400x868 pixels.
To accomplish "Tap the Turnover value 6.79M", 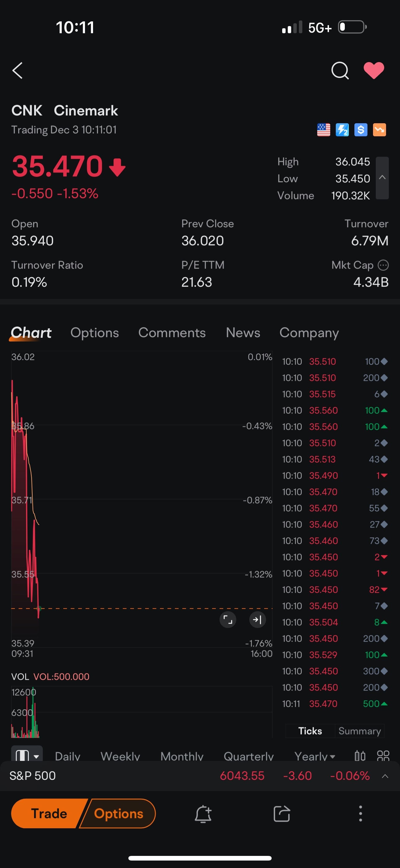I will click(370, 241).
